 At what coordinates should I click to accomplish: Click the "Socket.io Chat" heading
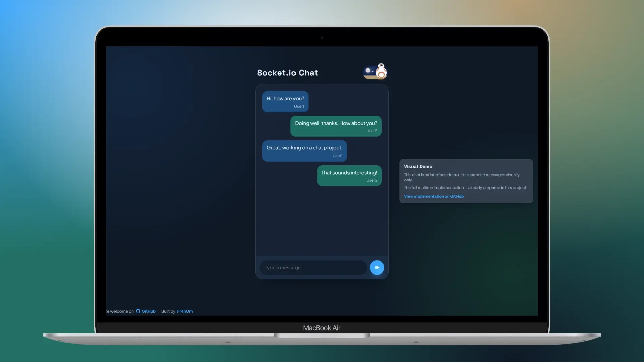coord(287,73)
